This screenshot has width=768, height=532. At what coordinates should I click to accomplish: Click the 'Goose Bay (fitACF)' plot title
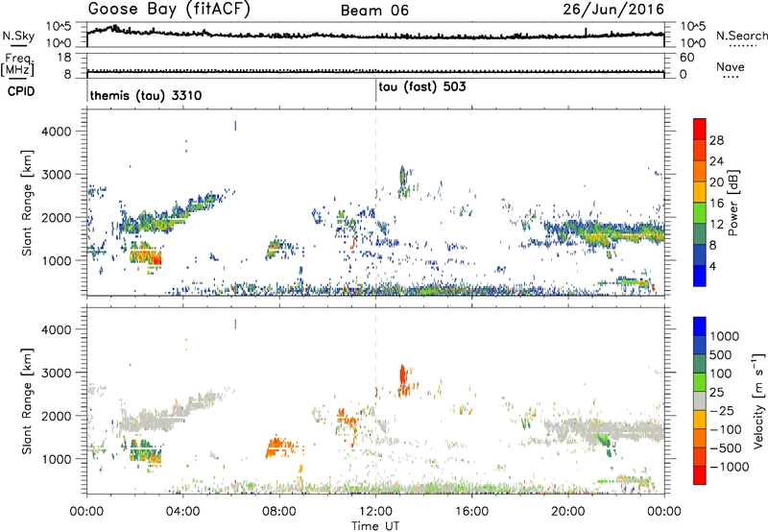coord(169,10)
